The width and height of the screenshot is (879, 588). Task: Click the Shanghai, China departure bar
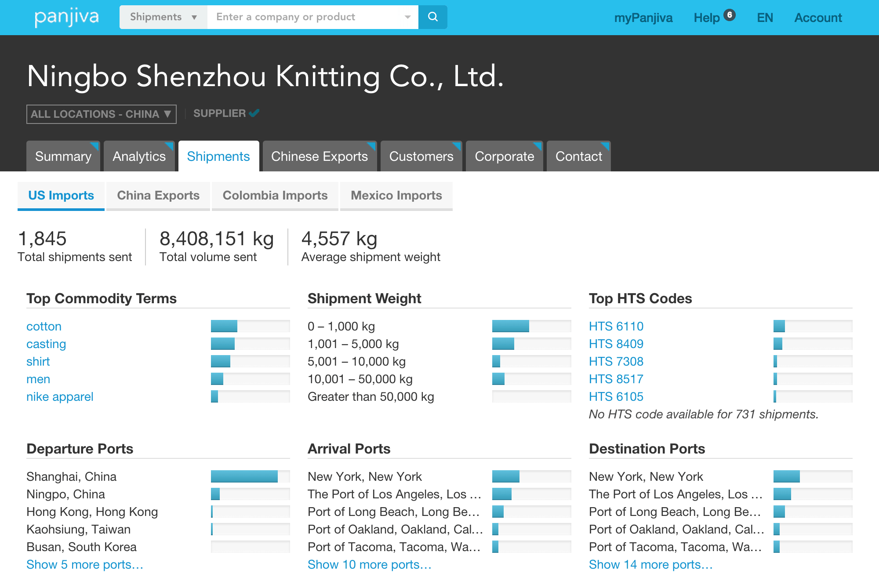(251, 476)
